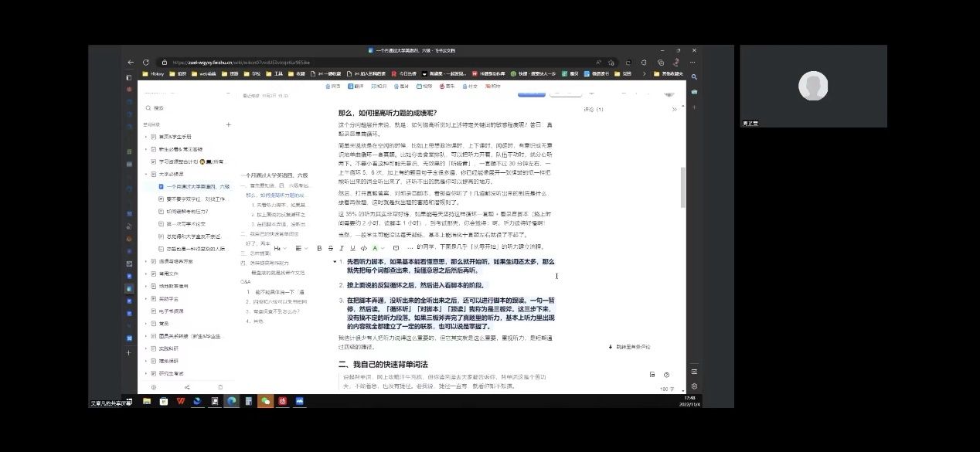This screenshot has height=452, width=980.
Task: Underline the selected text
Action: click(352, 248)
